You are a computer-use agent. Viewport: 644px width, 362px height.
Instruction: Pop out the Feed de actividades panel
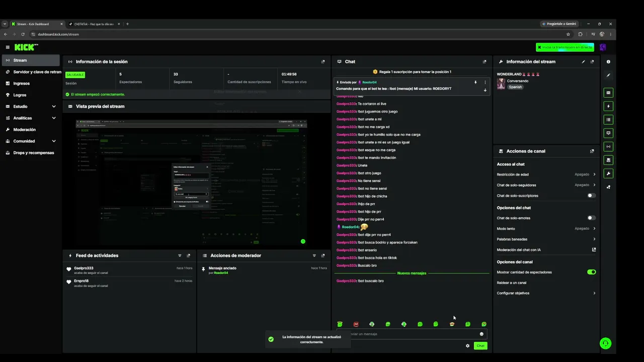pyautogui.click(x=189, y=255)
